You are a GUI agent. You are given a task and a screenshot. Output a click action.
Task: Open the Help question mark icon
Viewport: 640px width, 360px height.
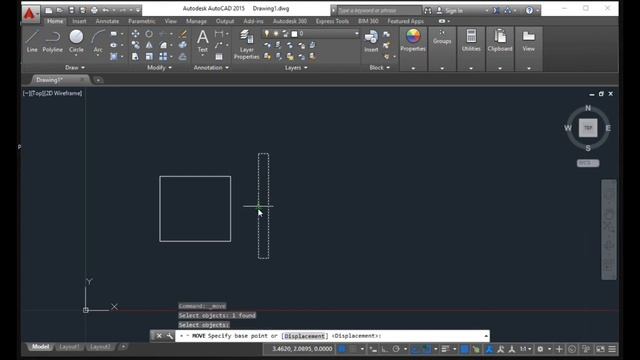click(x=529, y=10)
